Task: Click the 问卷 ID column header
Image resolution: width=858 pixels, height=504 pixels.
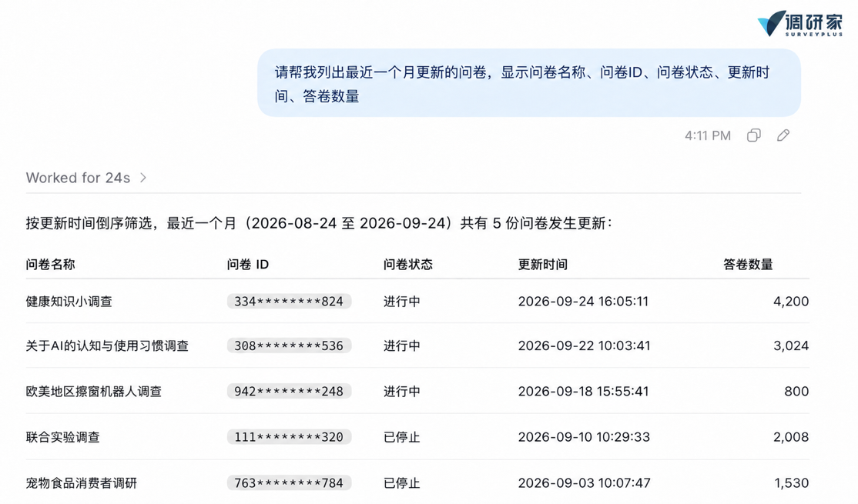Action: click(x=248, y=265)
